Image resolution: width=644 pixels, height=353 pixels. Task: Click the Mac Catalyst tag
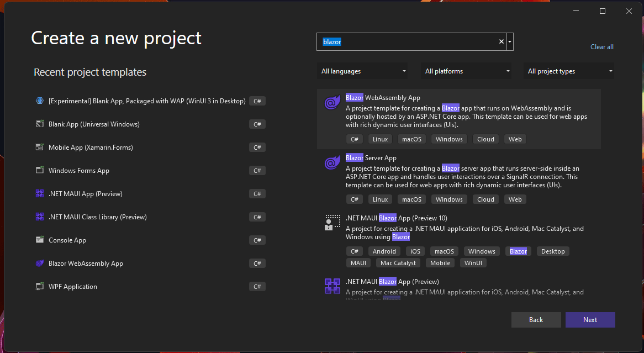tap(398, 263)
